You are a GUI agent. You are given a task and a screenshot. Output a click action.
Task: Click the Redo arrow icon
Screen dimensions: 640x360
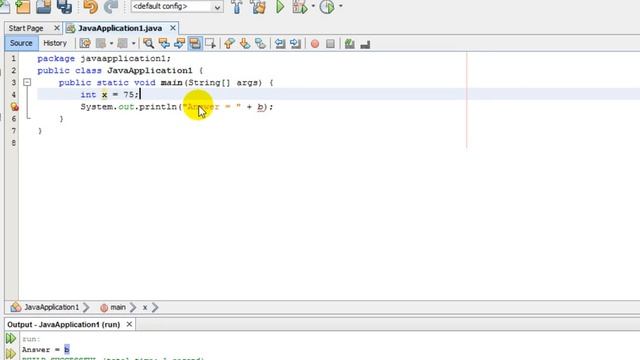pos(111,6)
